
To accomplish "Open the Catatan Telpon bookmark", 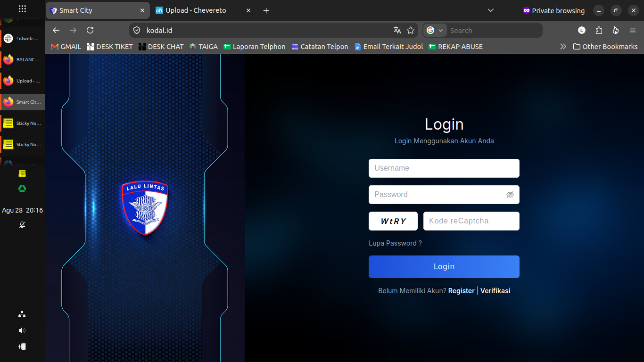I will click(x=320, y=47).
